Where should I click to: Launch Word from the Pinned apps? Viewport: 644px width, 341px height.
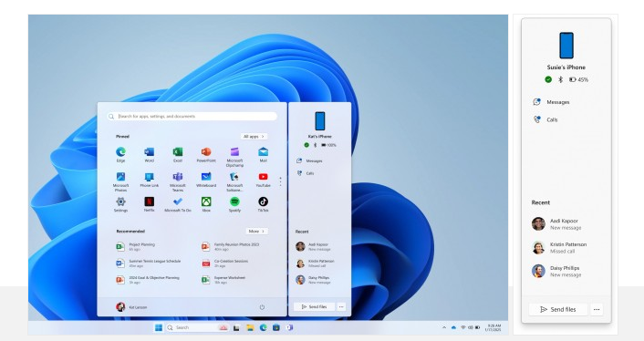coord(149,155)
